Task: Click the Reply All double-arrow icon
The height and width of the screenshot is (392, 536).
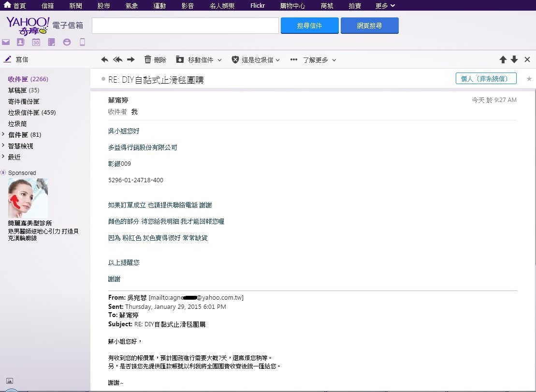Action: coord(117,60)
